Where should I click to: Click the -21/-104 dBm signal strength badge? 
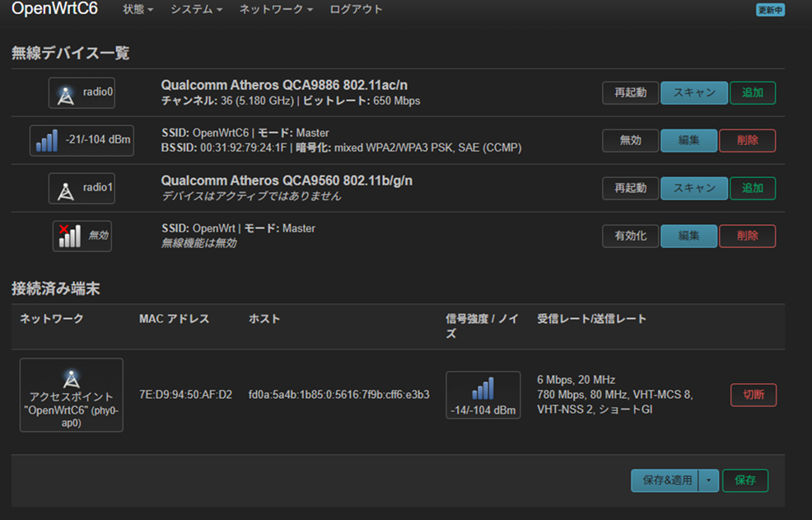[82, 140]
